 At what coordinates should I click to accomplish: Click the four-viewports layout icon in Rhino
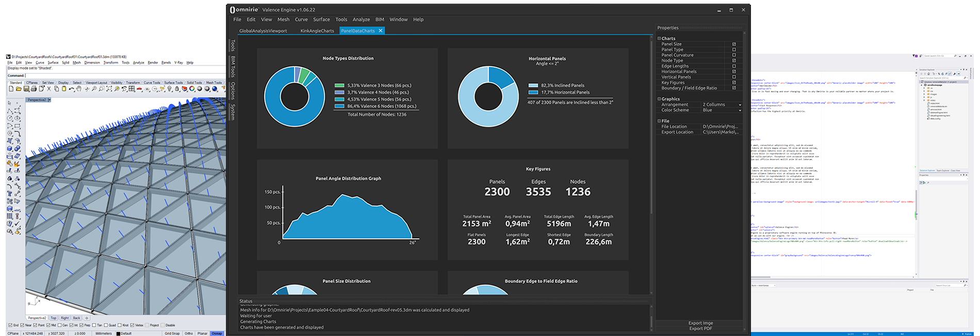(x=132, y=89)
